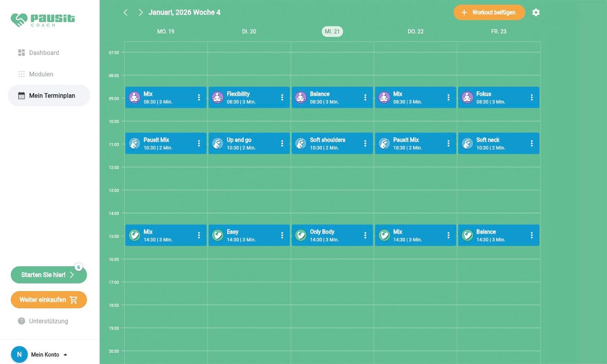This screenshot has width=607, height=364.
Task: Click the Workout beifügen button
Action: pyautogui.click(x=489, y=13)
